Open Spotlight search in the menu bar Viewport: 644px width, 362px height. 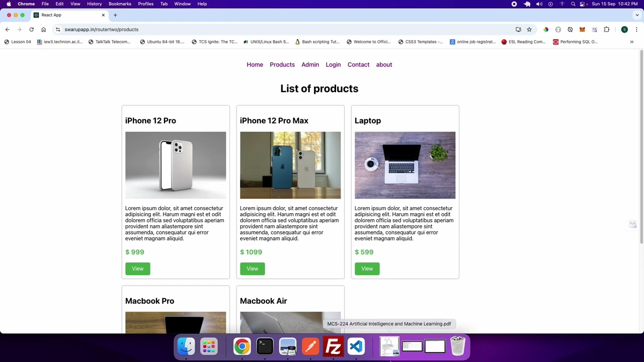(573, 4)
